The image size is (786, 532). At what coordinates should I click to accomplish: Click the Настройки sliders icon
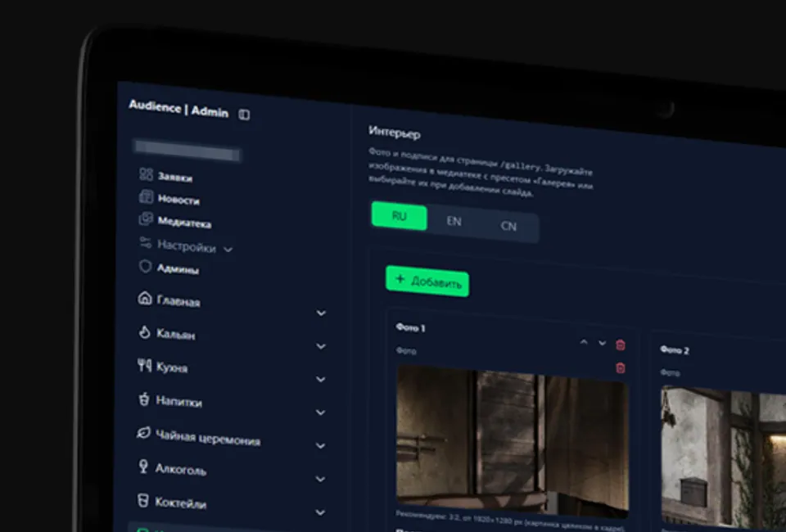[x=146, y=242]
